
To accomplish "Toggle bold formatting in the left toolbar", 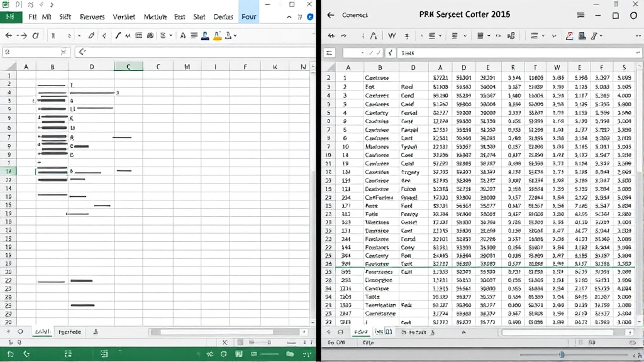I will point(53,36).
